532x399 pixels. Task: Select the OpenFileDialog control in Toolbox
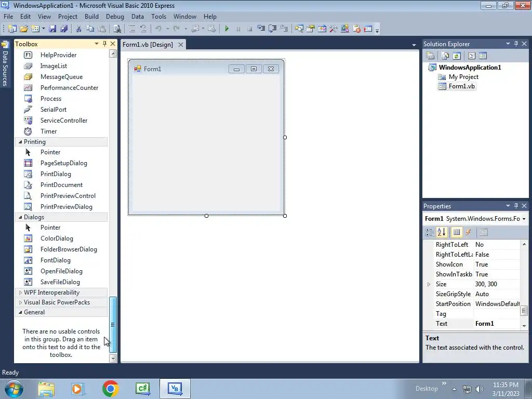pyautogui.click(x=62, y=271)
